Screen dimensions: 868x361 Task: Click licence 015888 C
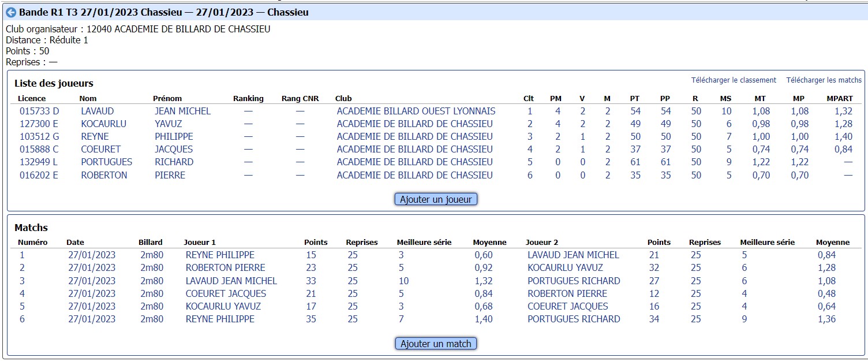[39, 149]
